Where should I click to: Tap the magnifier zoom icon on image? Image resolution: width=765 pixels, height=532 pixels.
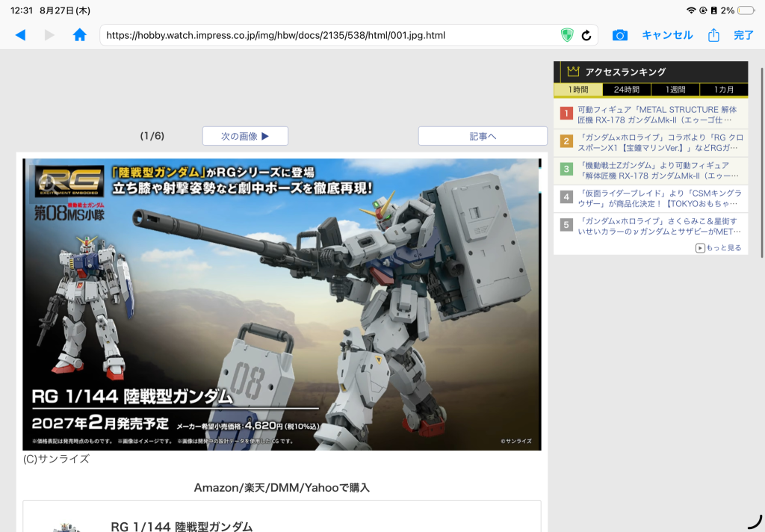[49, 185]
